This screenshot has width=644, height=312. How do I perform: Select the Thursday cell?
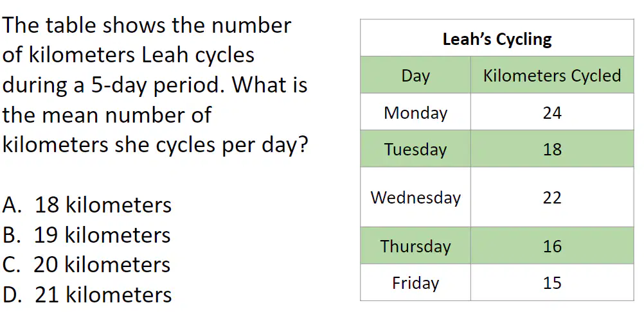[416, 246]
